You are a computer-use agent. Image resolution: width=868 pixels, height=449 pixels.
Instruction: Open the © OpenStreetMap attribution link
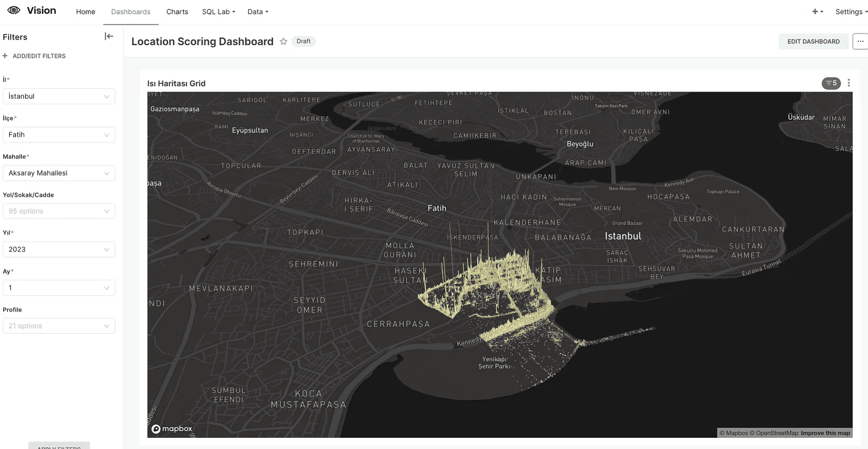click(x=774, y=433)
